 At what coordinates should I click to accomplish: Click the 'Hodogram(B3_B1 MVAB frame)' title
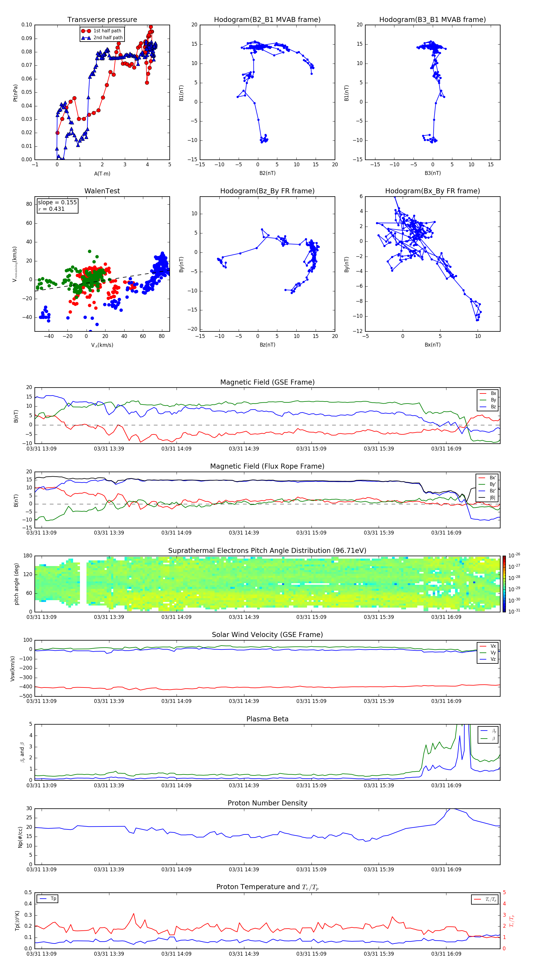click(432, 20)
